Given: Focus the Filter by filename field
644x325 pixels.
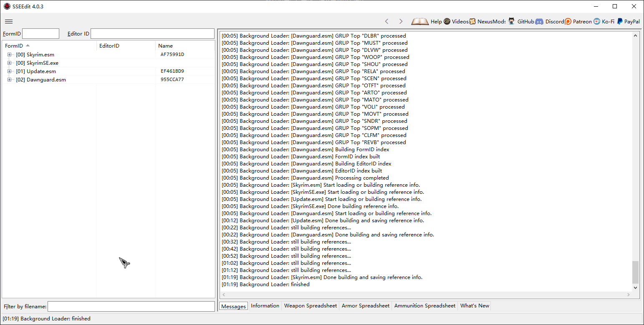Looking at the screenshot, I should coord(131,306).
